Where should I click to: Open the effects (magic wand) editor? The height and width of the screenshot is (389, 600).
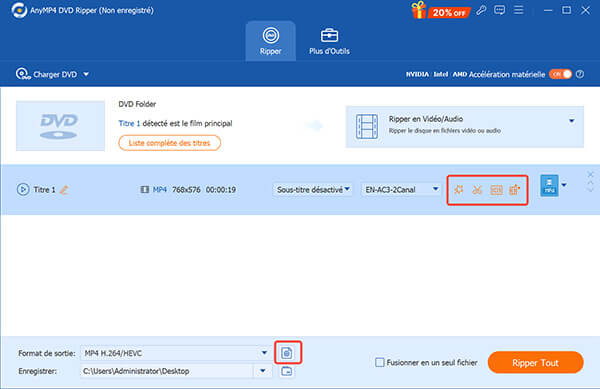(459, 190)
